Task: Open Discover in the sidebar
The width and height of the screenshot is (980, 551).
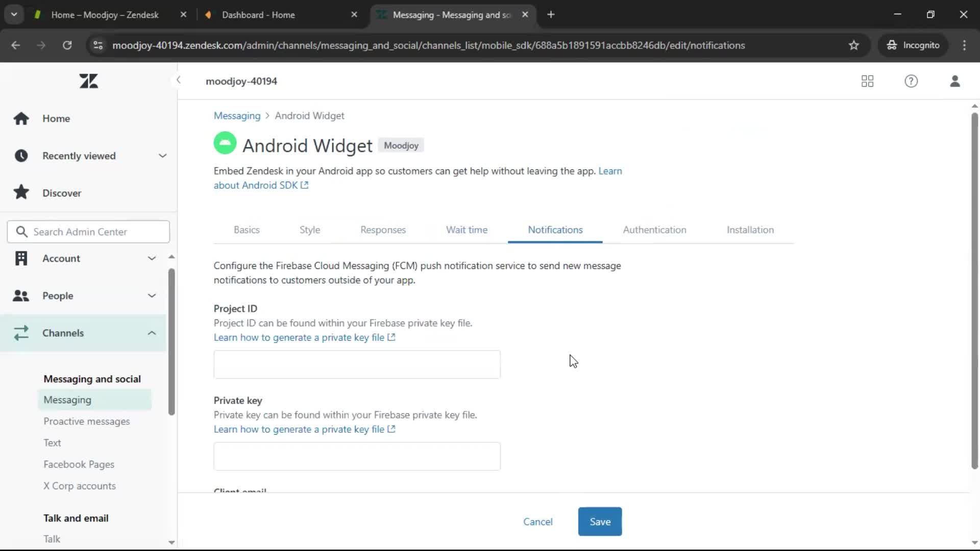Action: click(62, 193)
